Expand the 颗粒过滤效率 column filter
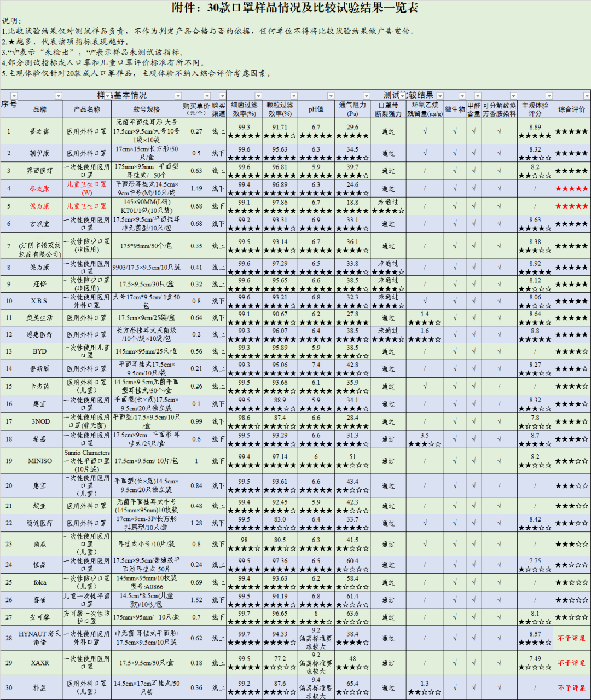591x700 pixels. [294, 96]
